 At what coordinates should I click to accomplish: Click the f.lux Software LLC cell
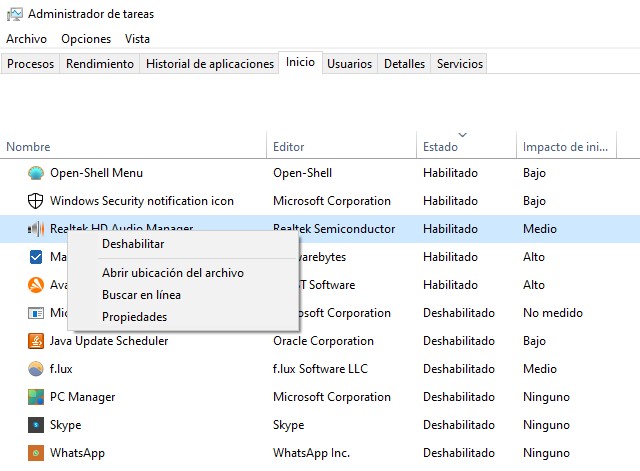pyautogui.click(x=320, y=369)
